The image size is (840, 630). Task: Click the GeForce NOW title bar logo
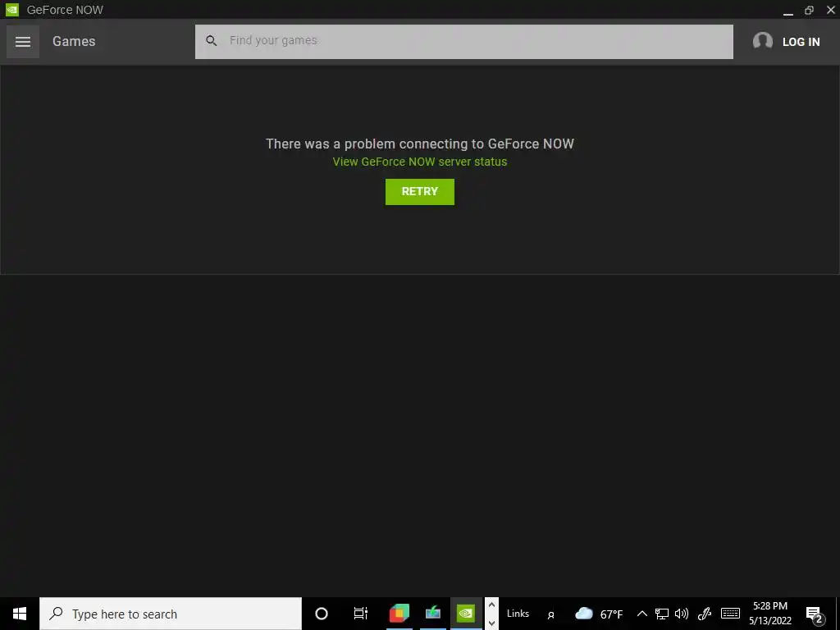click(12, 10)
